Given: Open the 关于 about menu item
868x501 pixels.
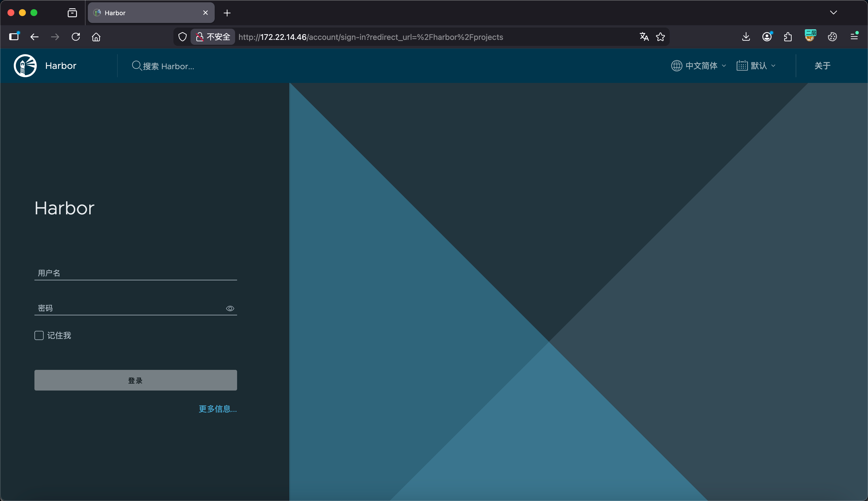Looking at the screenshot, I should tap(822, 65).
